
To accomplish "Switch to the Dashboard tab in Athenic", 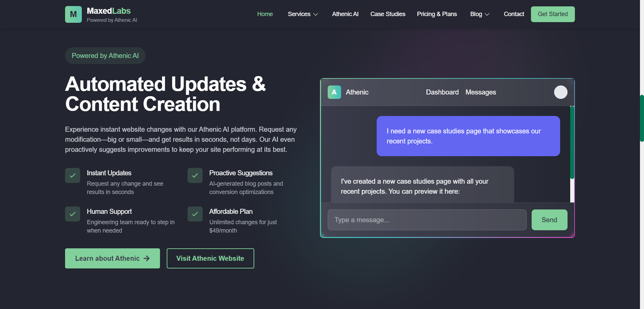I will 442,92.
